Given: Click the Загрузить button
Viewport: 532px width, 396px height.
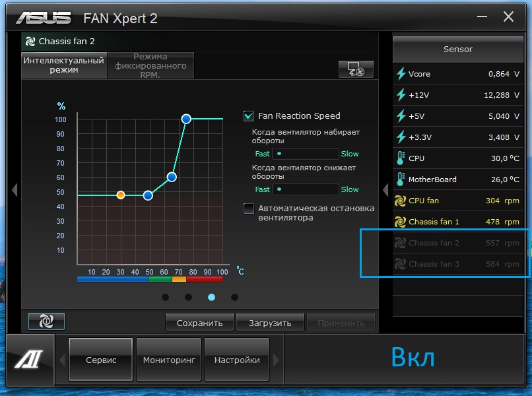Looking at the screenshot, I should [270, 323].
